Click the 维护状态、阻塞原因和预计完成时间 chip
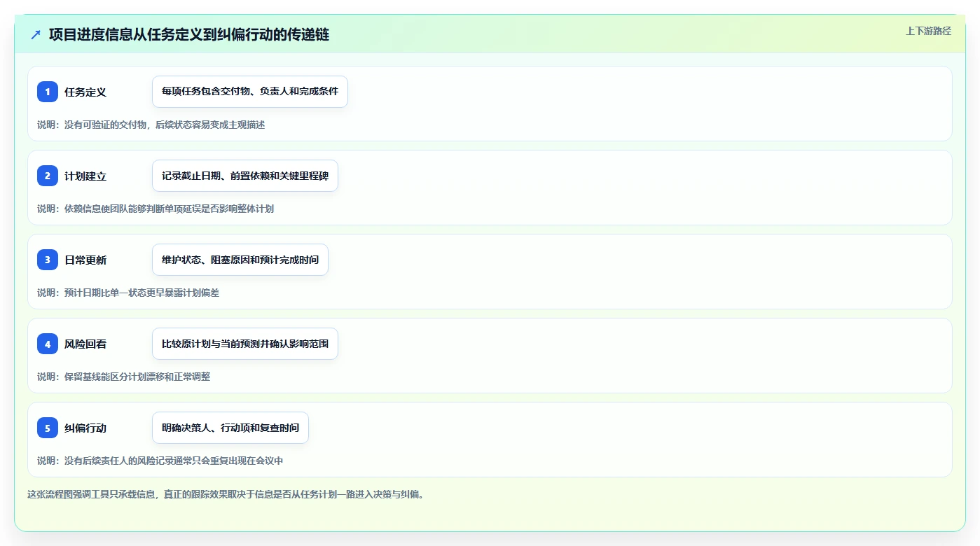 (240, 260)
